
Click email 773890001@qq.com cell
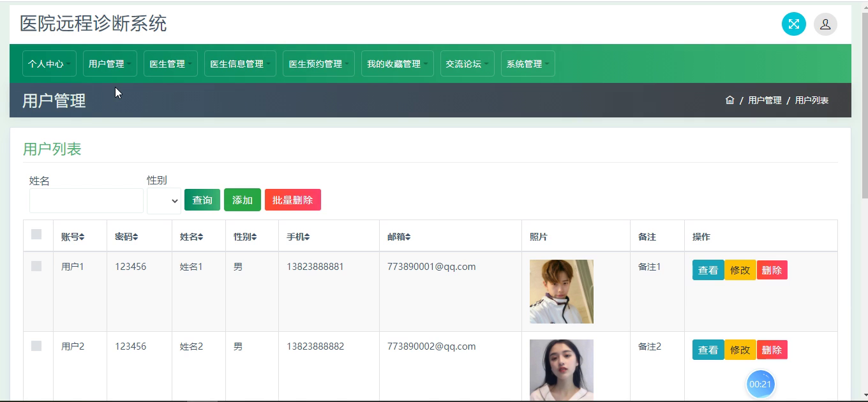click(431, 267)
